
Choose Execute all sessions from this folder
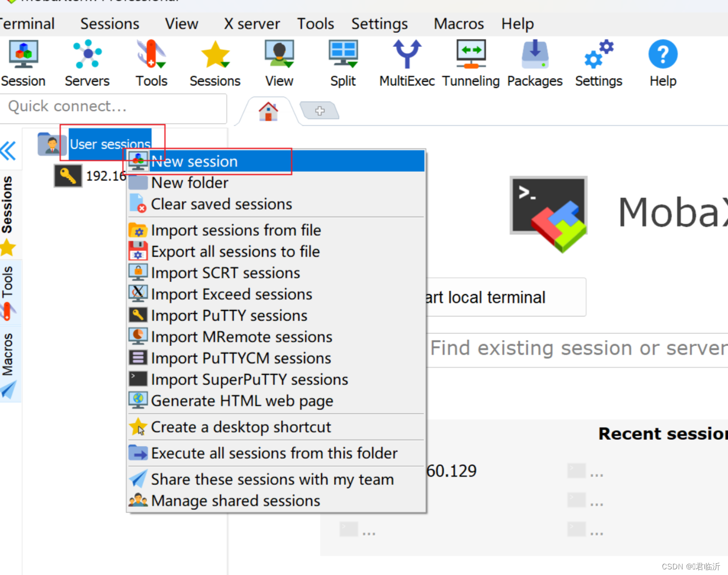(x=276, y=453)
